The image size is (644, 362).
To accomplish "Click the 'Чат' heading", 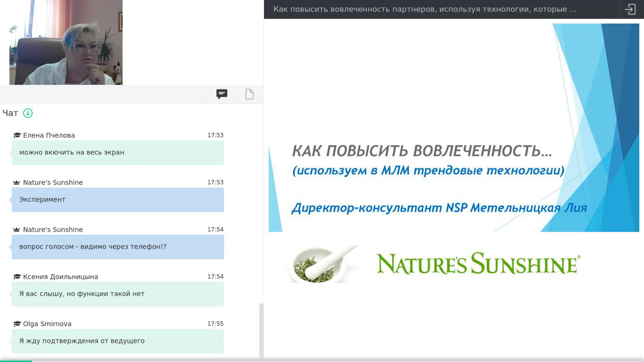I will coord(10,113).
